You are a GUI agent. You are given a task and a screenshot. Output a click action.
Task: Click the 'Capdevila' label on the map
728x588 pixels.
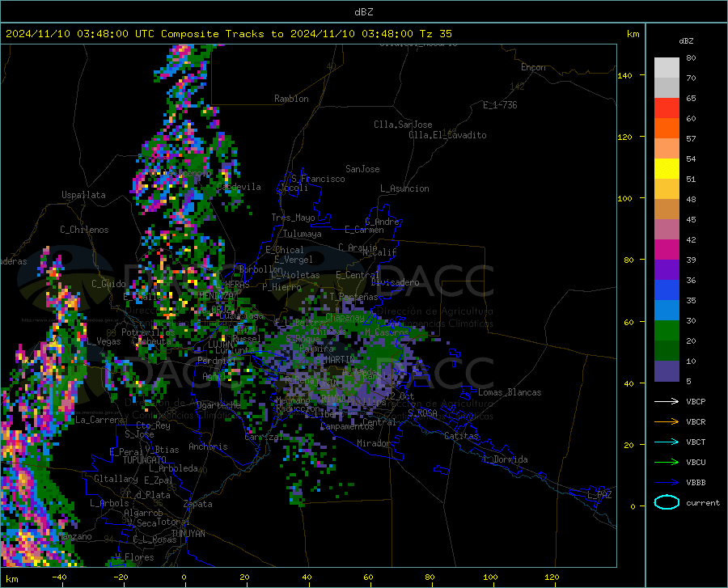click(239, 187)
